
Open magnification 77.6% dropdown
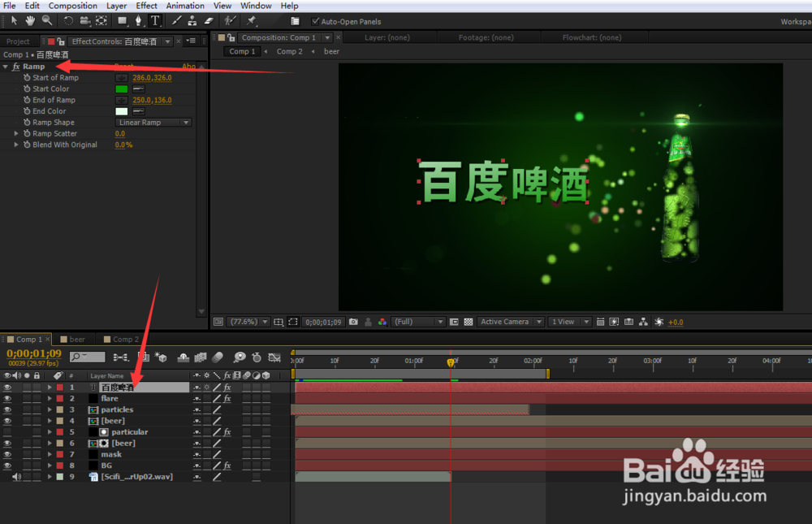click(249, 322)
